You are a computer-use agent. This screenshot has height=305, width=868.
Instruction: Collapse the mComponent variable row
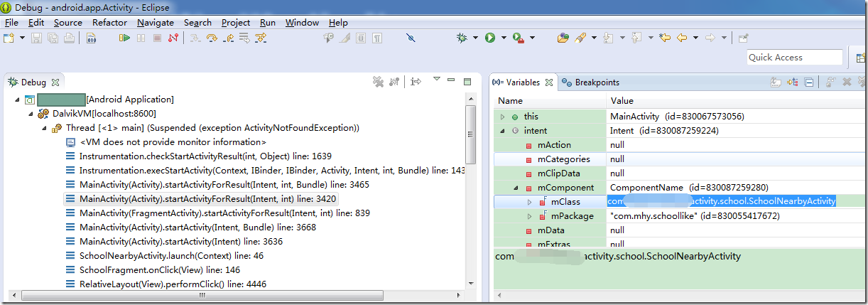click(x=516, y=188)
